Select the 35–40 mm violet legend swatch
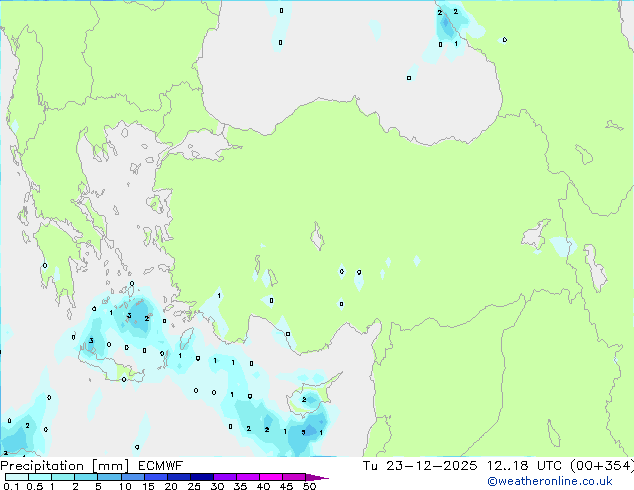Image resolution: width=634 pixels, height=490 pixels. [x=248, y=477]
